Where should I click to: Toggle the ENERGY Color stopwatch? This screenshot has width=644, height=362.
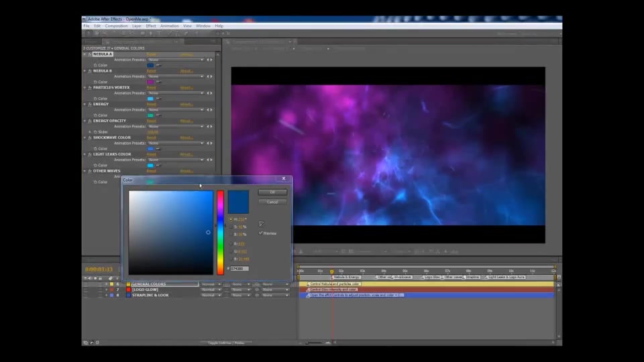pyautogui.click(x=95, y=115)
